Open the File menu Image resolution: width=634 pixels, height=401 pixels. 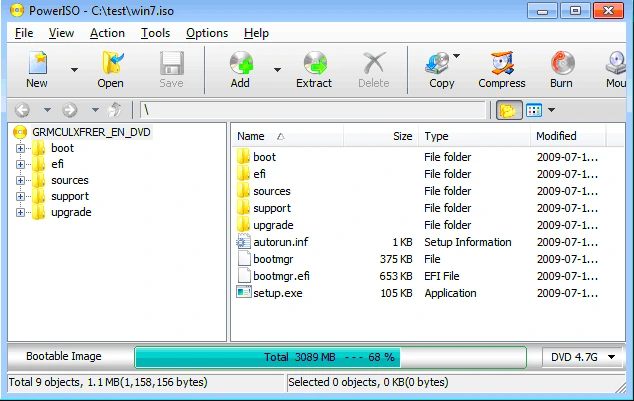coord(24,33)
